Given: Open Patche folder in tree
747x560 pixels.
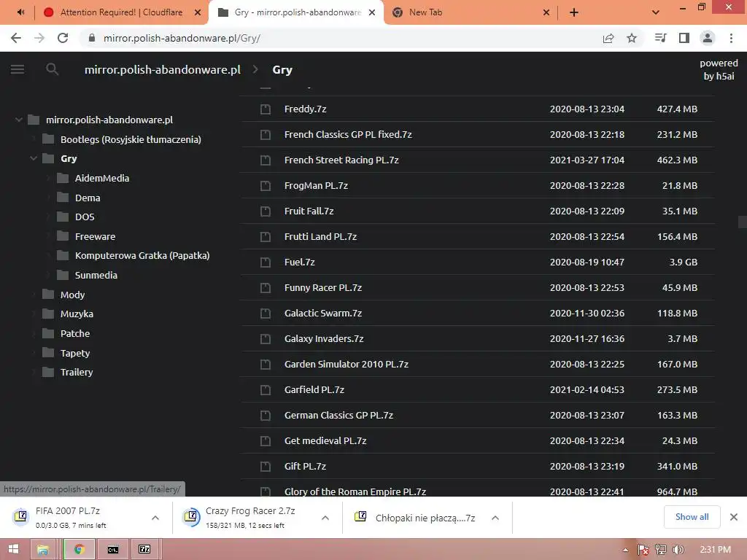Looking at the screenshot, I should tap(75, 333).
